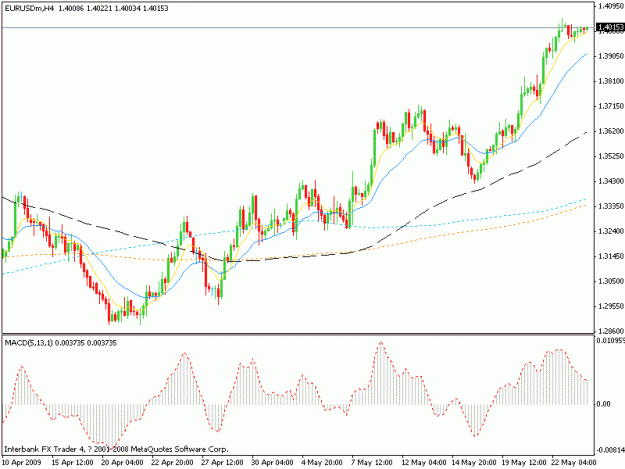This screenshot has height=469, width=625.
Task: Click the MACD upper scale value 0.010959
Action: (611, 341)
